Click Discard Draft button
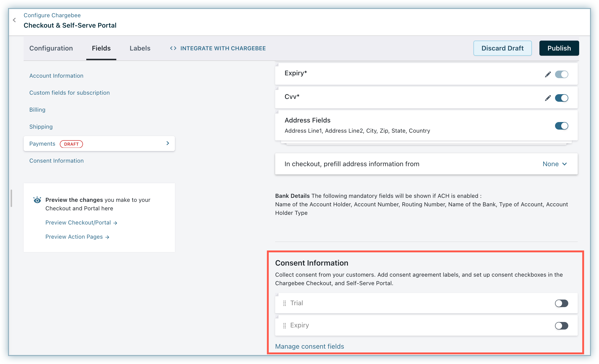The width and height of the screenshot is (599, 364). pyautogui.click(x=502, y=48)
